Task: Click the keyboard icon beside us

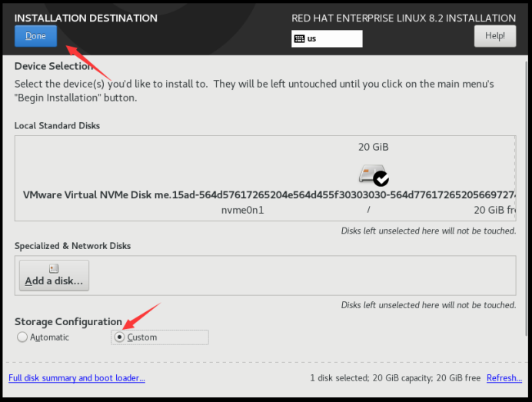Action: pos(299,38)
